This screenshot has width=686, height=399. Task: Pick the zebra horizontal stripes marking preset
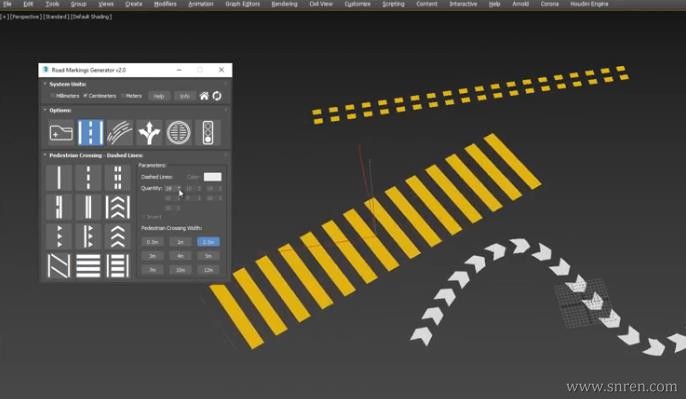click(88, 265)
